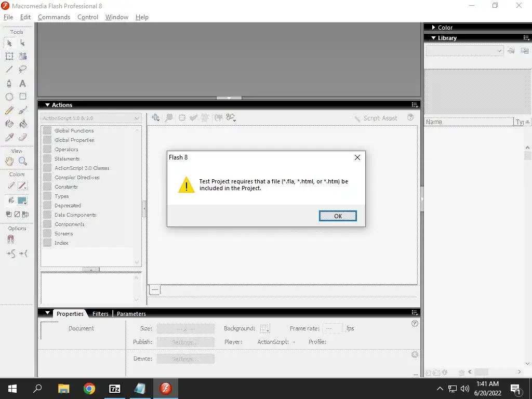Click the Publish Settings button
This screenshot has width=532, height=399.
point(185,342)
